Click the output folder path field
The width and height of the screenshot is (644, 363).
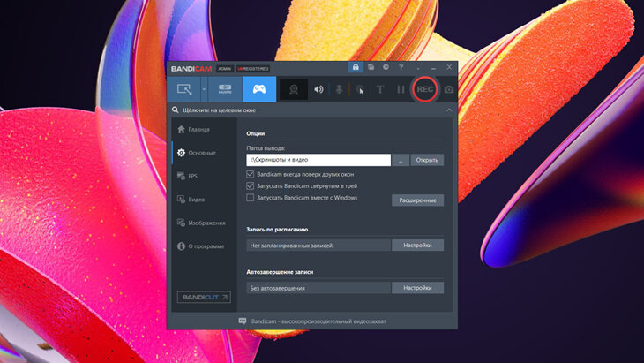318,161
